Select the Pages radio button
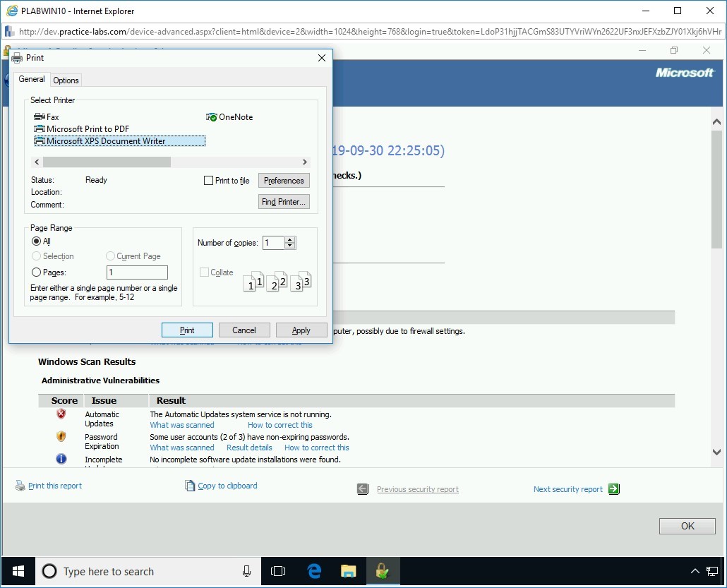The height and width of the screenshot is (588, 727). (36, 272)
